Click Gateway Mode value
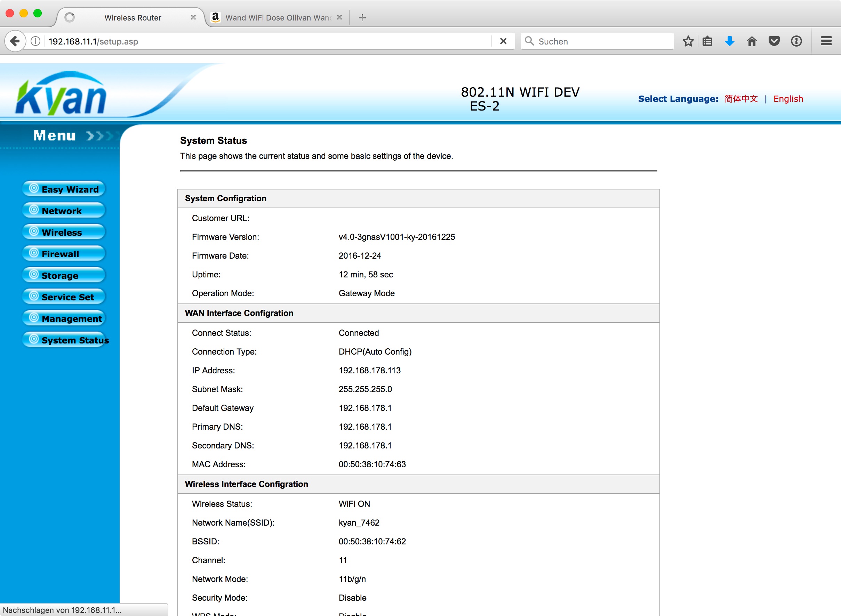The image size is (841, 616). [366, 293]
